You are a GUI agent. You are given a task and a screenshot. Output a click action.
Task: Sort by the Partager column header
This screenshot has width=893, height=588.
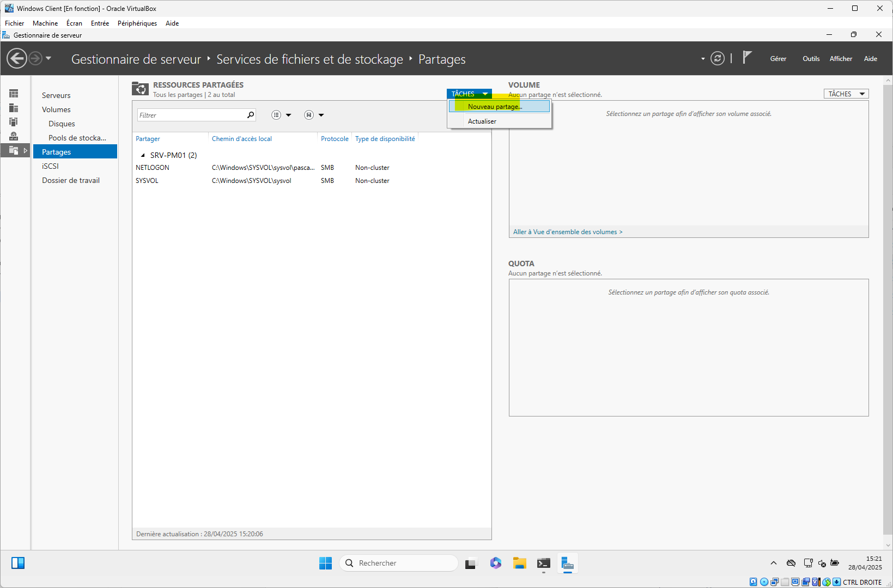148,139
